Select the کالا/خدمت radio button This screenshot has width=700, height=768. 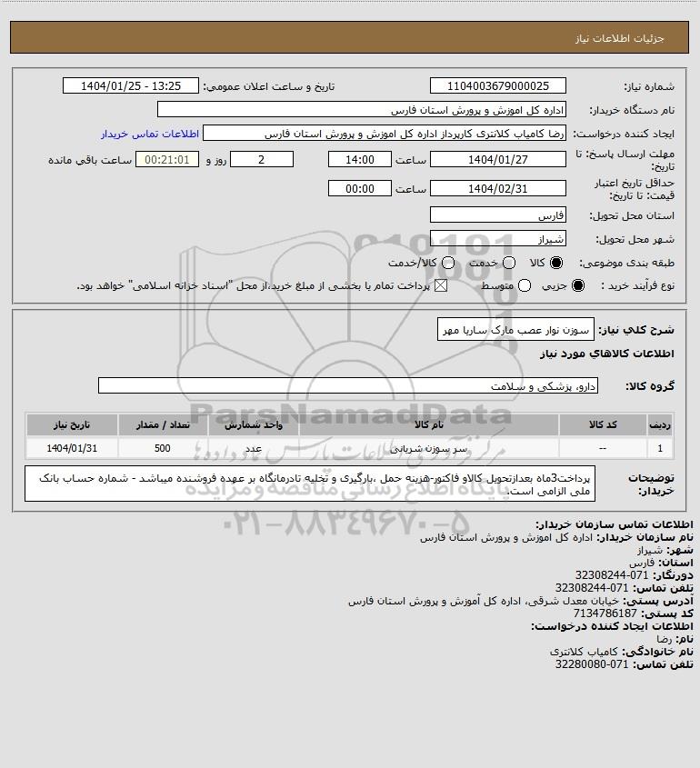pos(447,263)
